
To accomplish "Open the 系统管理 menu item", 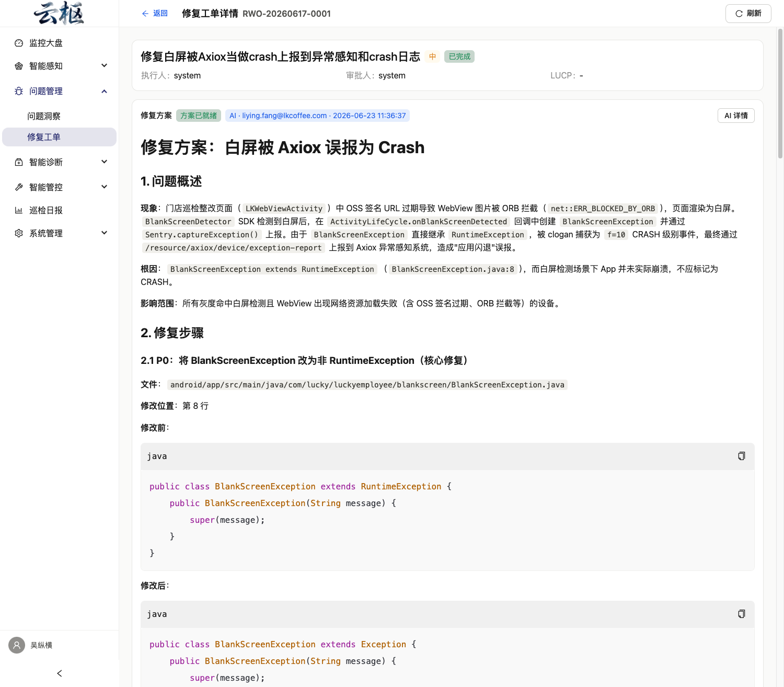I will (x=59, y=233).
